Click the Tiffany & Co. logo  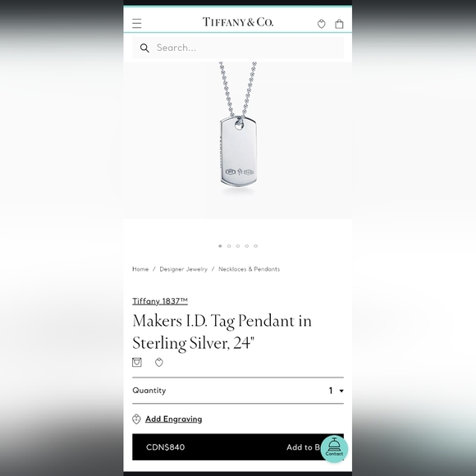coord(238,22)
